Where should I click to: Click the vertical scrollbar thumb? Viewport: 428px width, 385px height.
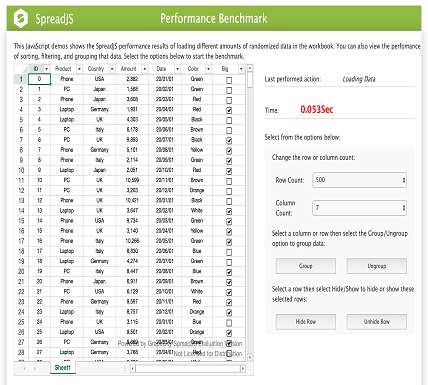click(x=250, y=80)
